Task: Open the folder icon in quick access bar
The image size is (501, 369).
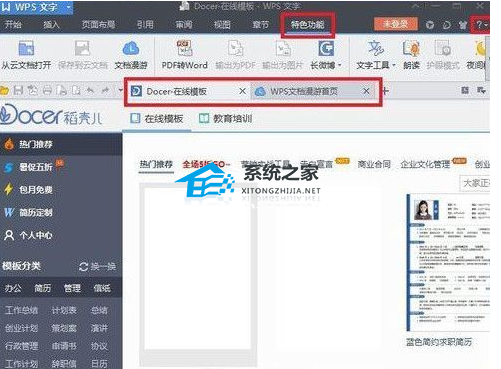Action: 4,90
